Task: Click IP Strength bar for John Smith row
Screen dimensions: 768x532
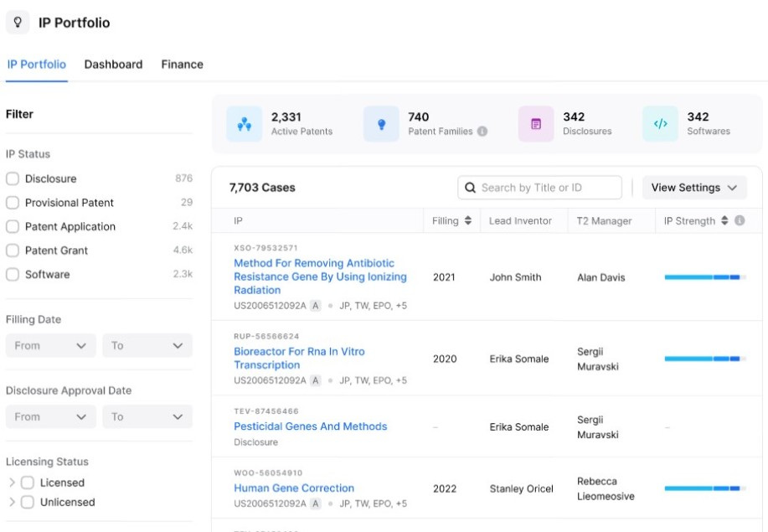Action: point(705,277)
